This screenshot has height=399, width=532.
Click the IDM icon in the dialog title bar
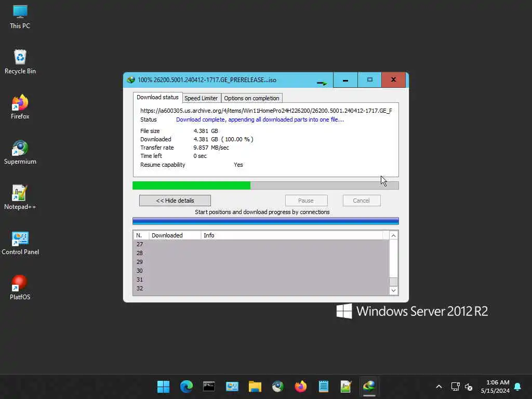point(130,80)
